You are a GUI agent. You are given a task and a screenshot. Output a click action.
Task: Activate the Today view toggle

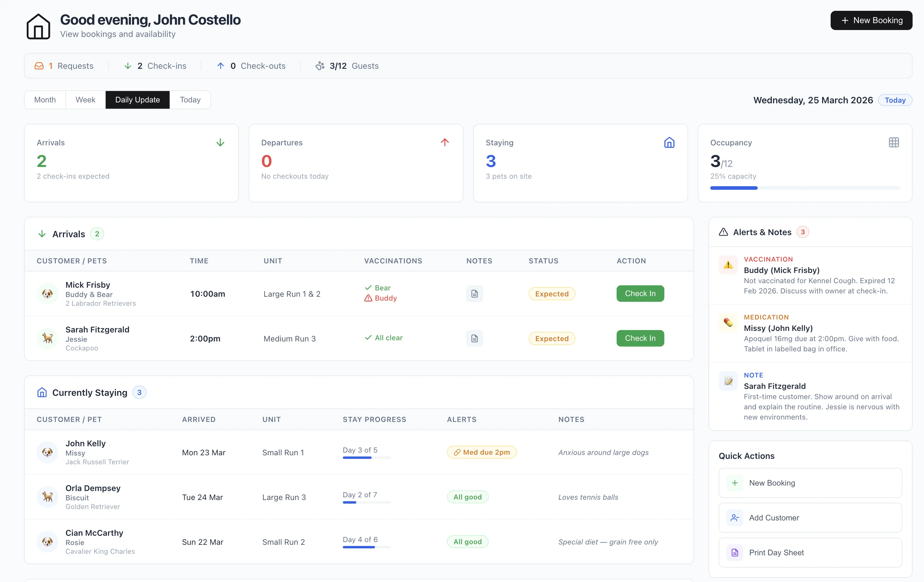tap(189, 99)
